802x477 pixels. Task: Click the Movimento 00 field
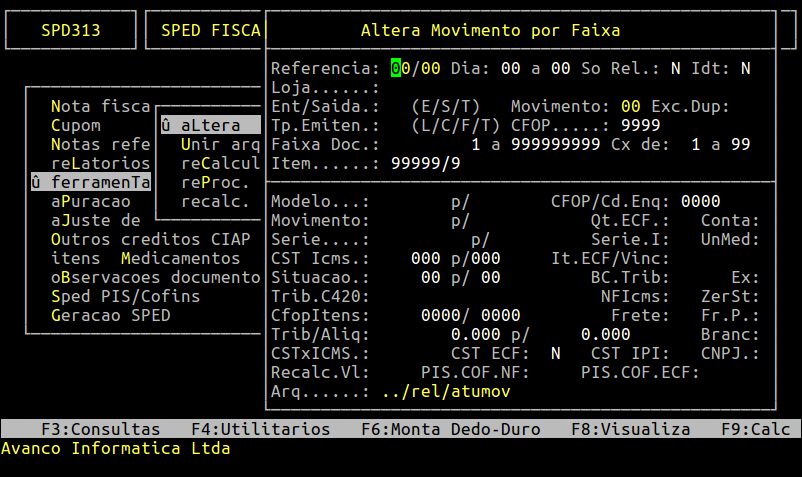pos(630,106)
